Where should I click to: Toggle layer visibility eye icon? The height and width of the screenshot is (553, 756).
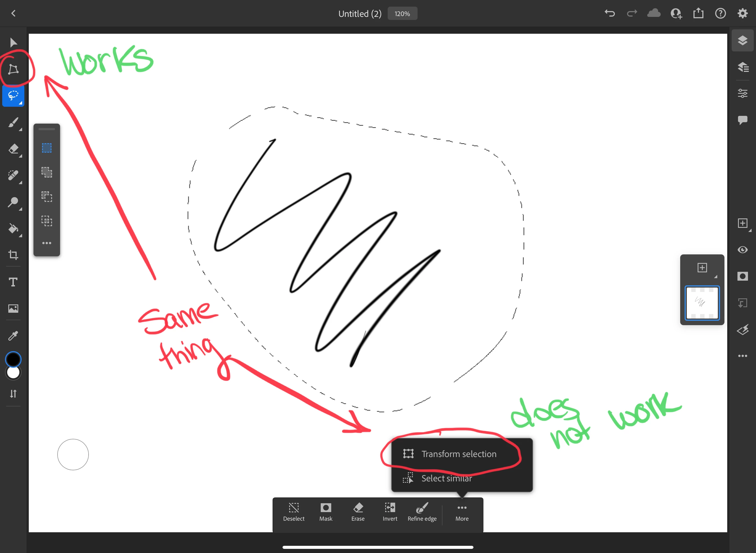tap(742, 250)
